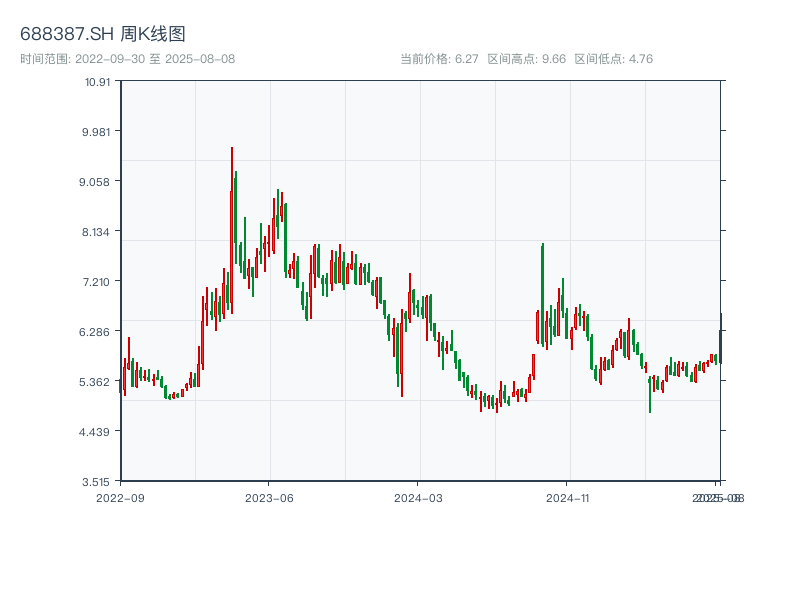
Task: Click y-axis value 9.058
Action: tap(94, 182)
